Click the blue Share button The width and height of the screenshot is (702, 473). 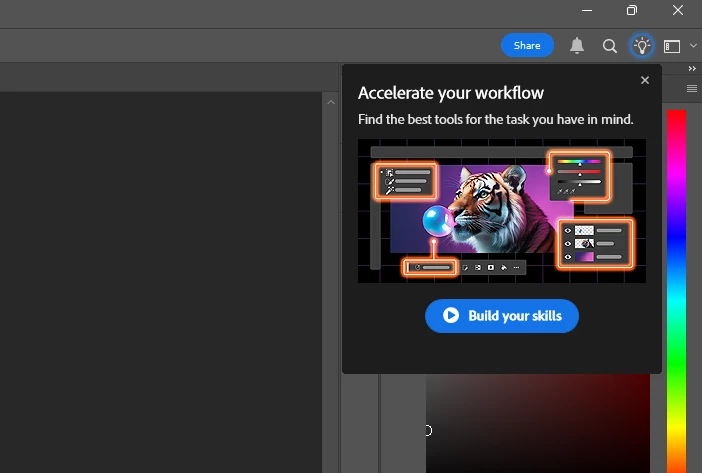527,45
